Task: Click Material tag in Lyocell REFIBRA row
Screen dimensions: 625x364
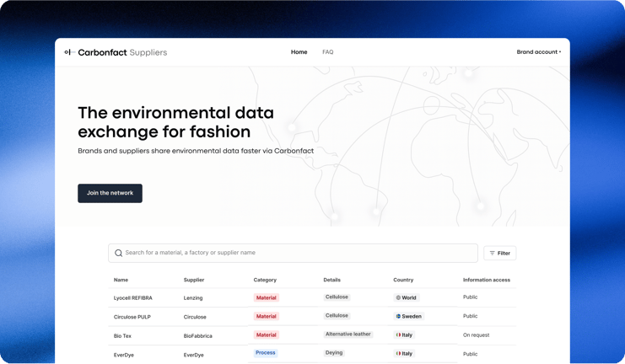Action: [267, 297]
